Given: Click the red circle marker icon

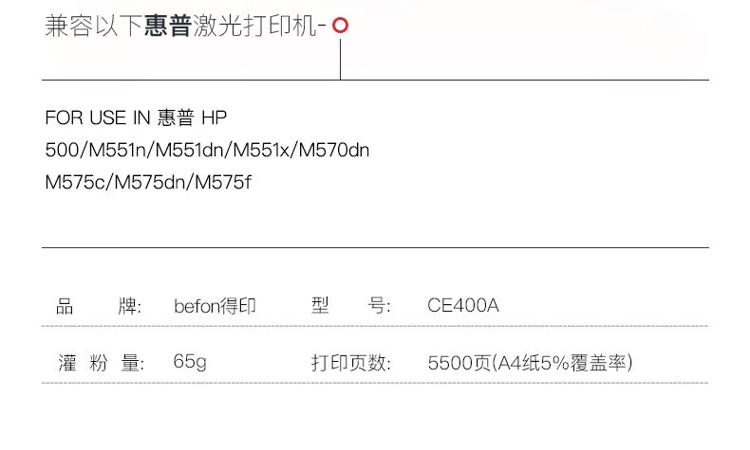Looking at the screenshot, I should tap(340, 25).
